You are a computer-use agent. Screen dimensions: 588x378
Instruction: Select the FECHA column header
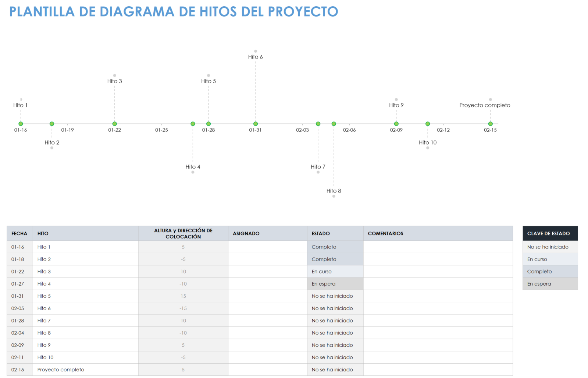click(20, 233)
